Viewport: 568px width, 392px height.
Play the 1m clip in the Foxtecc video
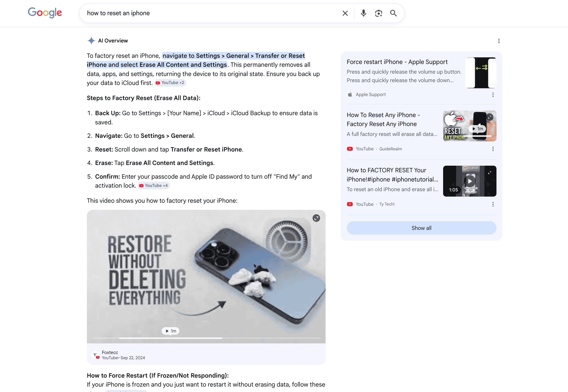pos(170,331)
